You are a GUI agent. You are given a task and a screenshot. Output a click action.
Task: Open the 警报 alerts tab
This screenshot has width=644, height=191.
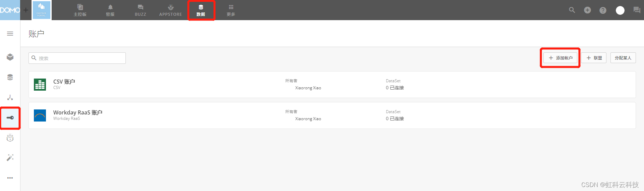point(110,10)
